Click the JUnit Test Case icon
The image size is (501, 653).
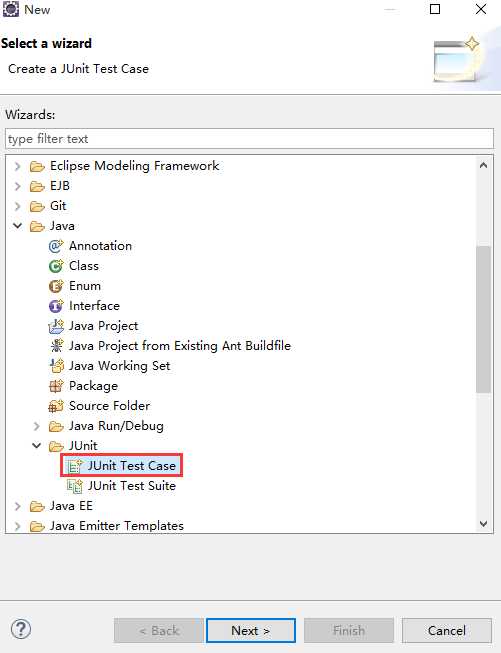click(75, 466)
